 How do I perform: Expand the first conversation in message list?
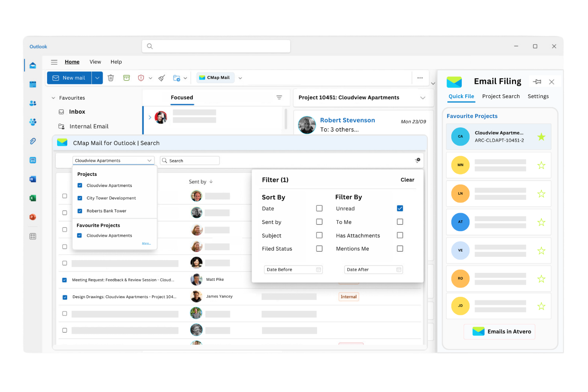tap(150, 118)
